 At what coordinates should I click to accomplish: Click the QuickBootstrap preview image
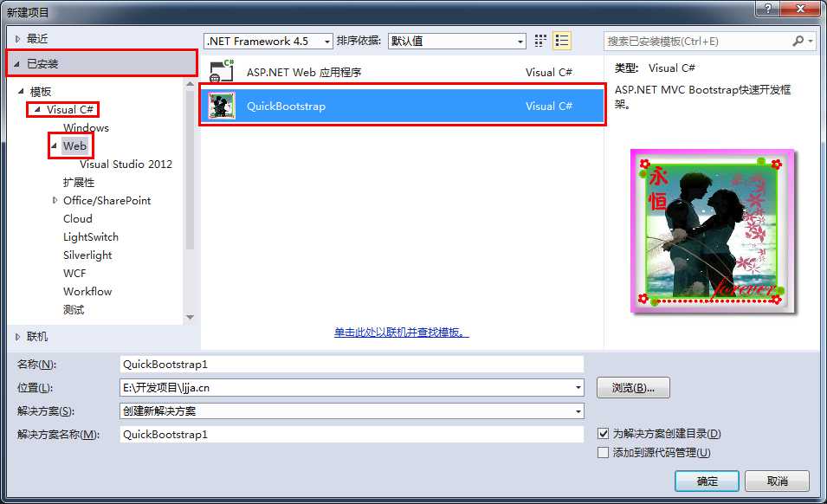[x=712, y=231]
